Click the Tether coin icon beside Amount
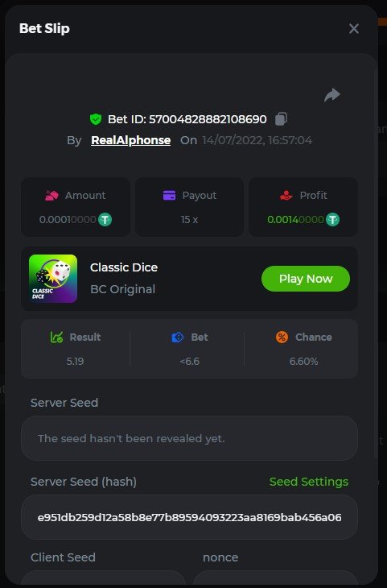The image size is (387, 588). pos(105,219)
